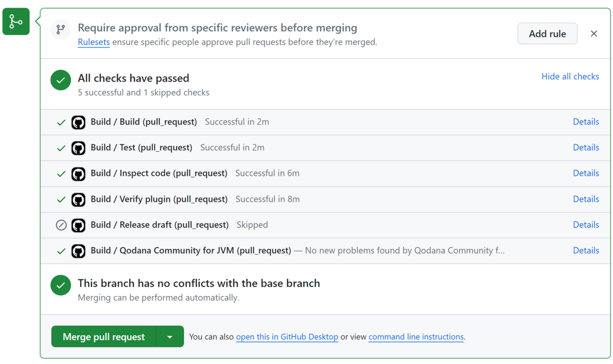Open the merge method dropdown arrow
The image size is (613, 364).
click(x=170, y=336)
